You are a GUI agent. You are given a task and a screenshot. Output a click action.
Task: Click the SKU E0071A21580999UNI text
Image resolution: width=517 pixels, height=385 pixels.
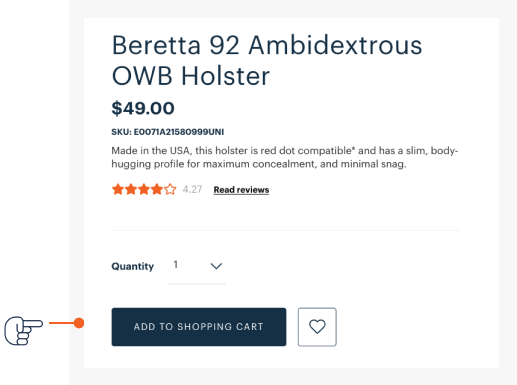coord(168,132)
